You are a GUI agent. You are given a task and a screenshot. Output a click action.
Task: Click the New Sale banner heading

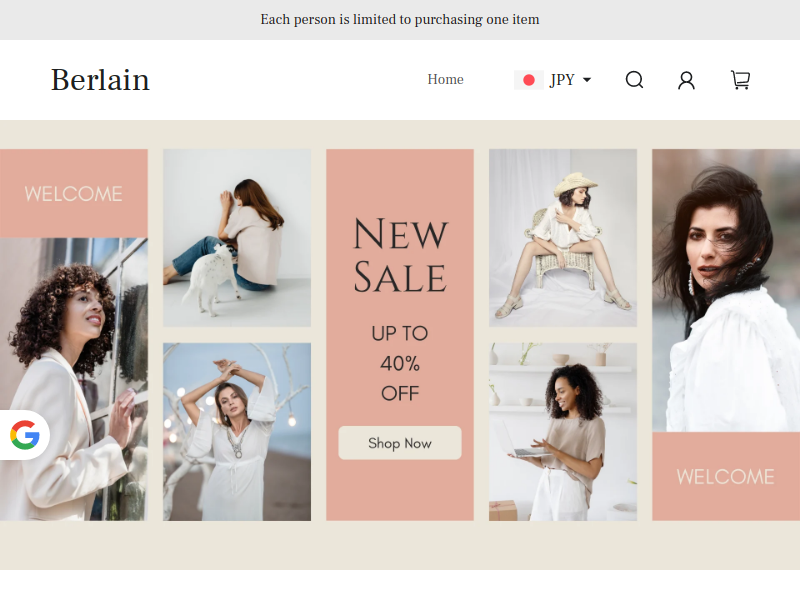(x=401, y=255)
